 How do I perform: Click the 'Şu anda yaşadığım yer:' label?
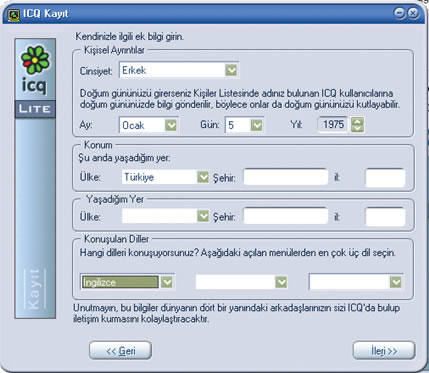point(124,158)
